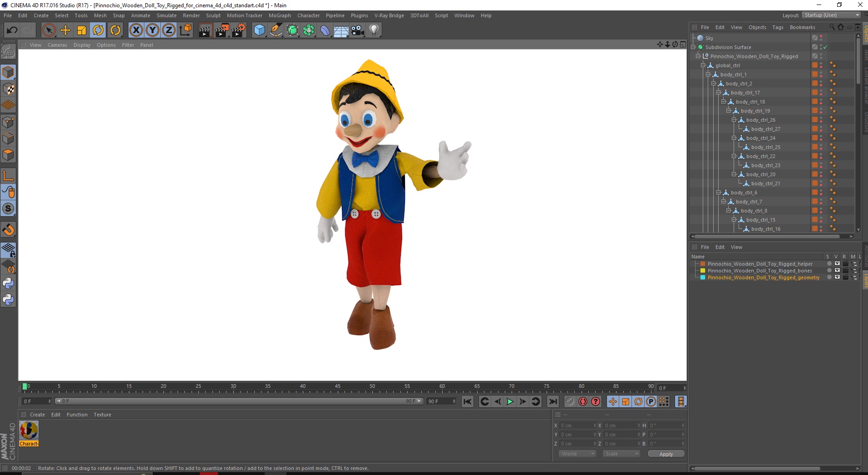
Task: Click the yellow bones layer color swatch
Action: pyautogui.click(x=703, y=271)
